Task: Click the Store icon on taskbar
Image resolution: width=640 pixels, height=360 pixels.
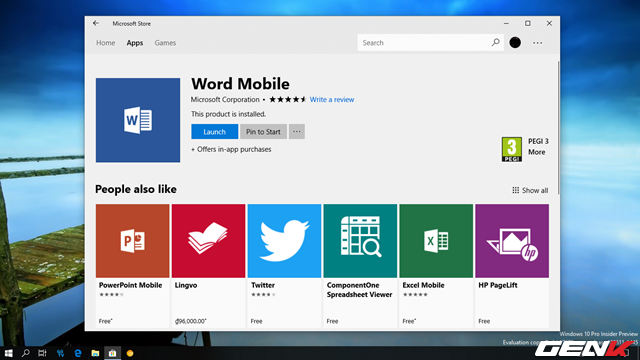Action: click(x=112, y=353)
